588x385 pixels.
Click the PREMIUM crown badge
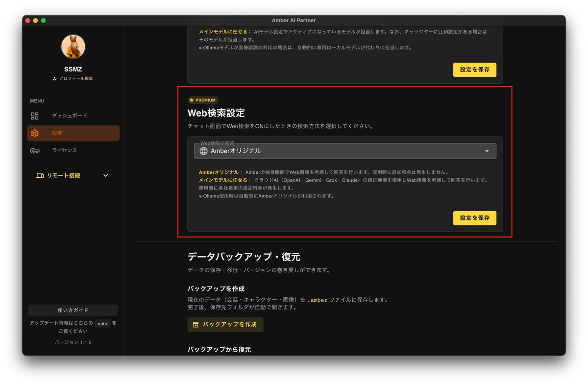203,100
